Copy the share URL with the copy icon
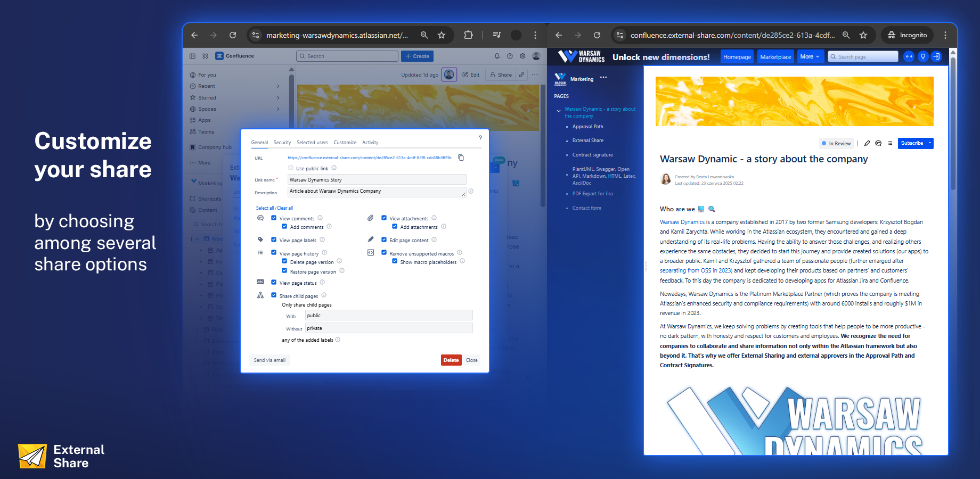 [x=461, y=158]
